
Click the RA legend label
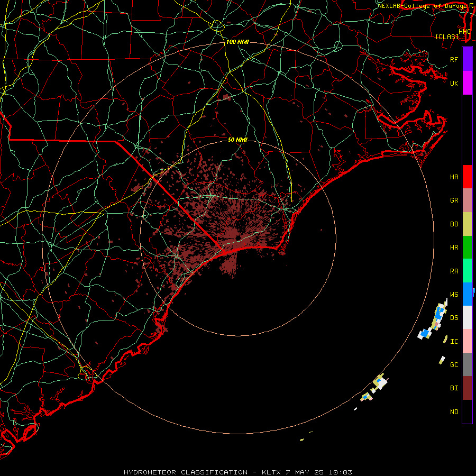click(454, 271)
